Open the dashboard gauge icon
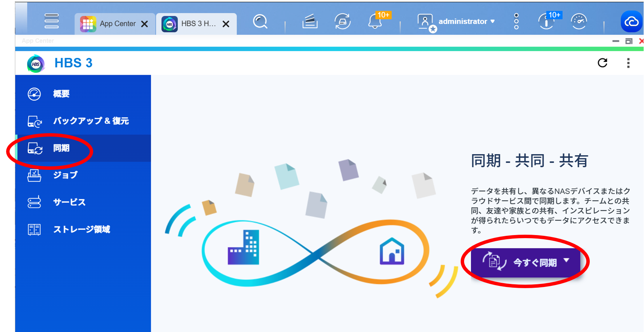Screen dimensions: 644x332 click(x=579, y=21)
